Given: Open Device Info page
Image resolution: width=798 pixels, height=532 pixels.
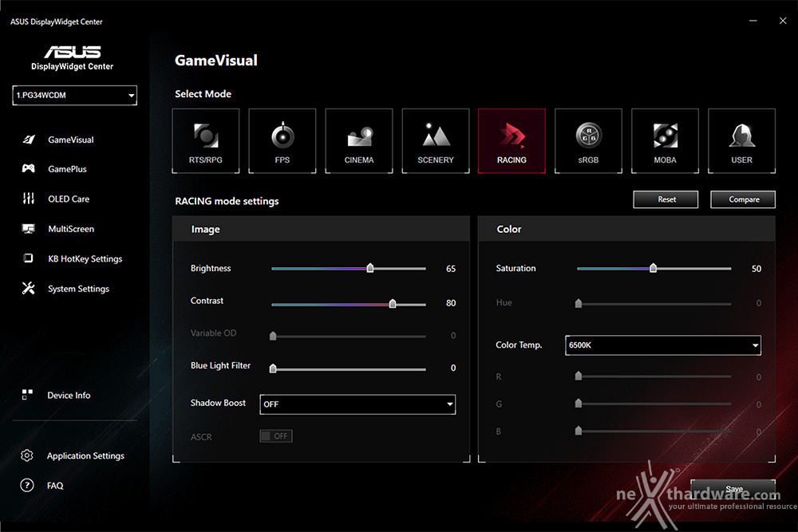Looking at the screenshot, I should tap(69, 395).
